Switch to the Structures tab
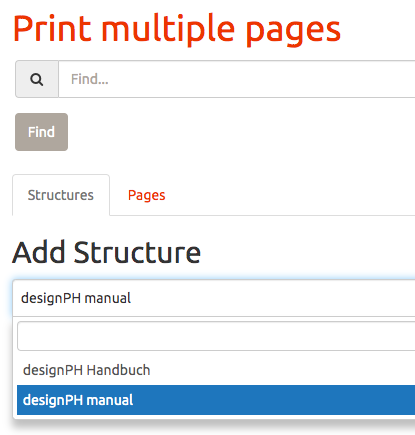The image size is (415, 435). point(61,195)
